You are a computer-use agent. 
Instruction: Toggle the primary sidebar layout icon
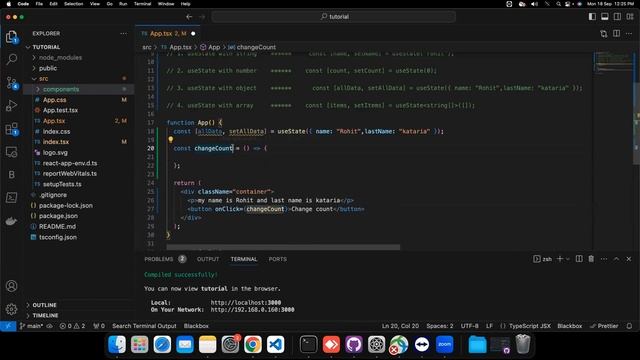pyautogui.click(x=592, y=17)
